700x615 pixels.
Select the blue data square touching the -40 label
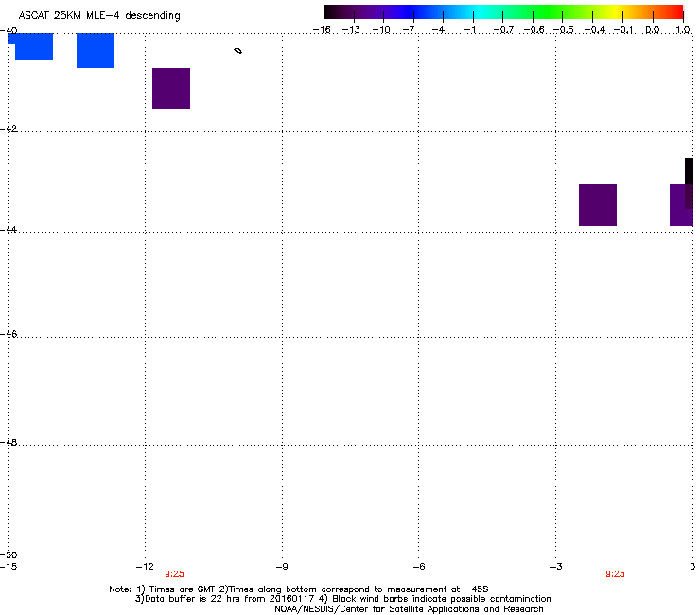coord(30,46)
